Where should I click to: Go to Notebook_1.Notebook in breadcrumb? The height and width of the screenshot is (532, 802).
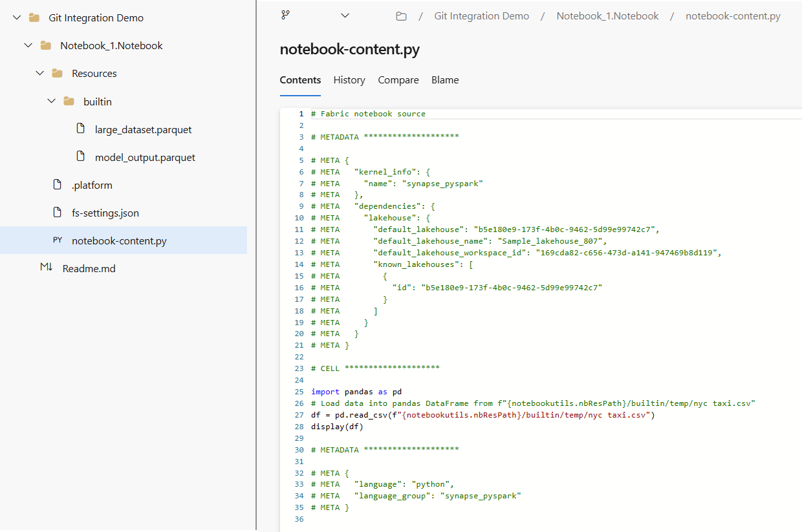coord(607,16)
